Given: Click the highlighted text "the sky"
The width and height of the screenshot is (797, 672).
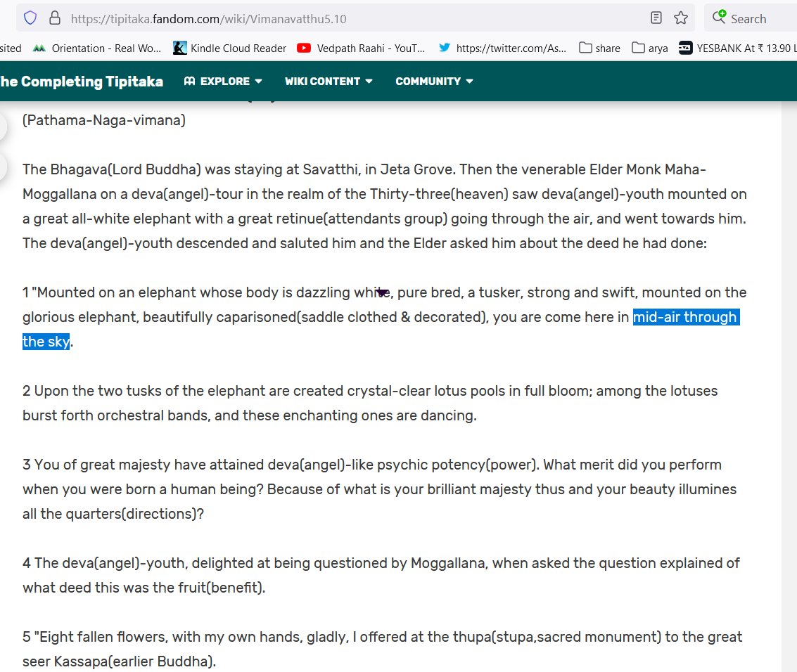Looking at the screenshot, I should click(x=46, y=342).
